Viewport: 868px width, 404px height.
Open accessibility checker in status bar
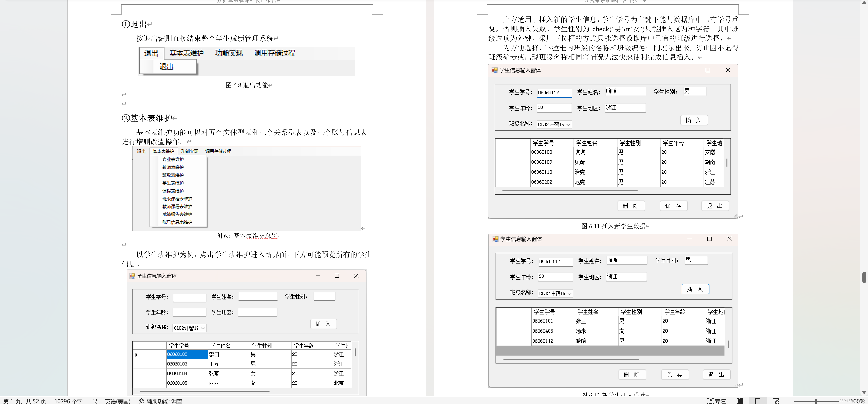[x=160, y=401]
